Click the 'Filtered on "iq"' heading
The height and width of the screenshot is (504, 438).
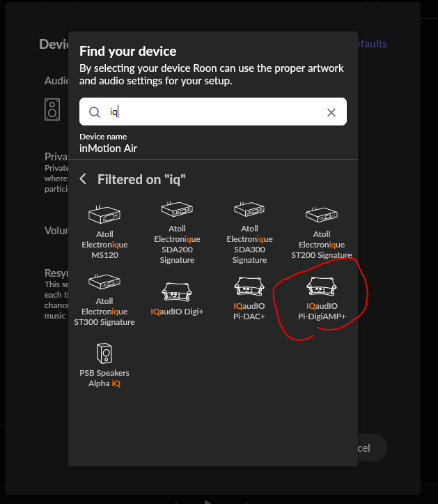[141, 180]
